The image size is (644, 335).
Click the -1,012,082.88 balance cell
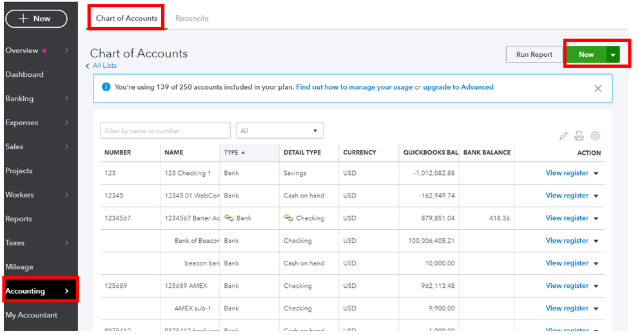434,173
